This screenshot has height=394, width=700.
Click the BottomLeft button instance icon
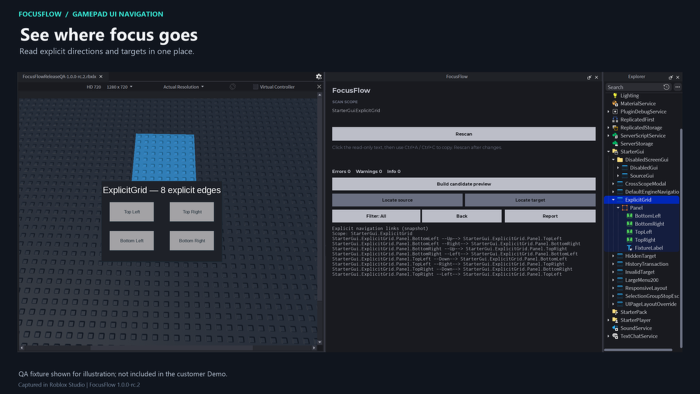click(x=629, y=216)
